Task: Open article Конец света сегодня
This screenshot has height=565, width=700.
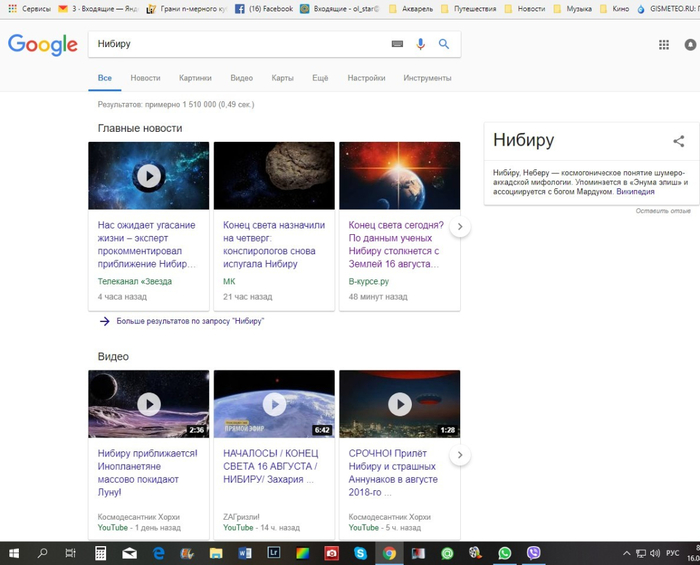Action: (x=396, y=245)
